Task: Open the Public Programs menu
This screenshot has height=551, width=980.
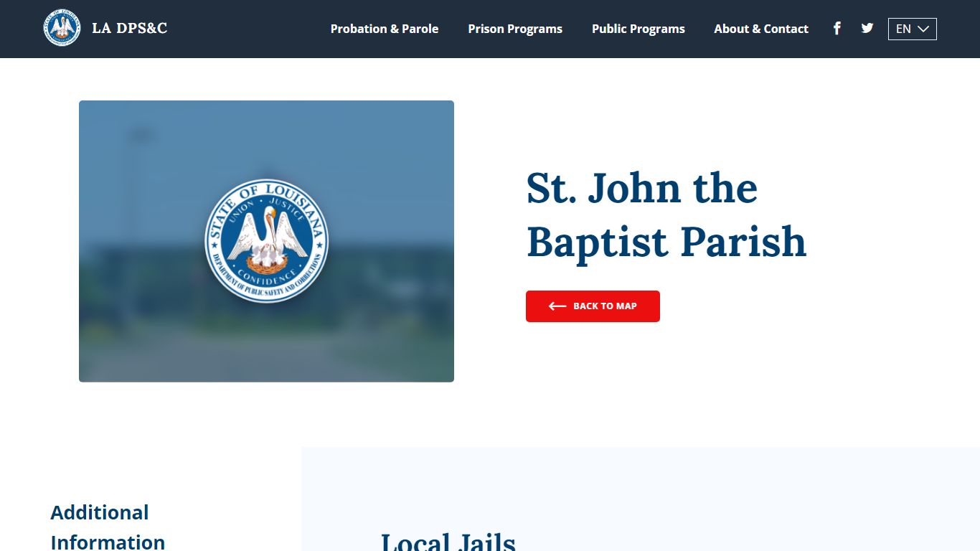Action: pos(639,29)
